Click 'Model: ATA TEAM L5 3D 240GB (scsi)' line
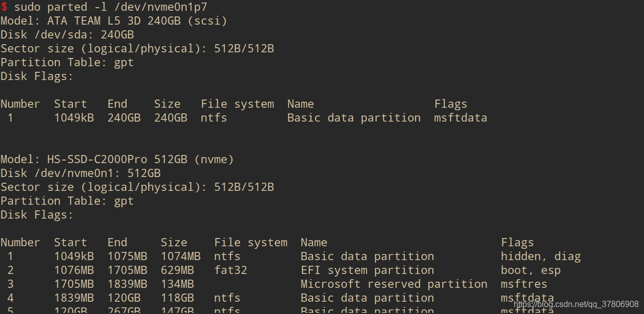Screen dimensions: 644x314 114,21
